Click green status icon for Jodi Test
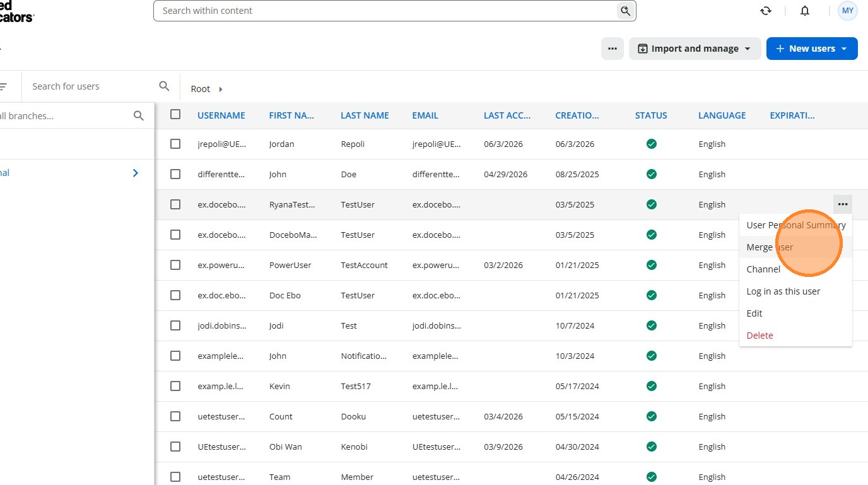The width and height of the screenshot is (868, 485). point(652,325)
